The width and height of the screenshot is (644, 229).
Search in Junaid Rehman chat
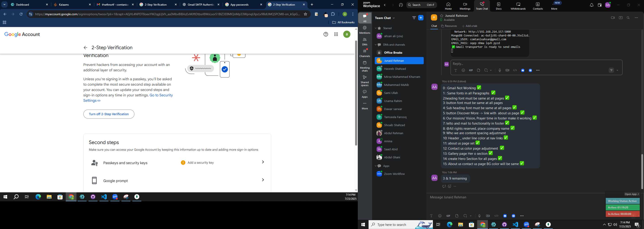tap(628, 18)
